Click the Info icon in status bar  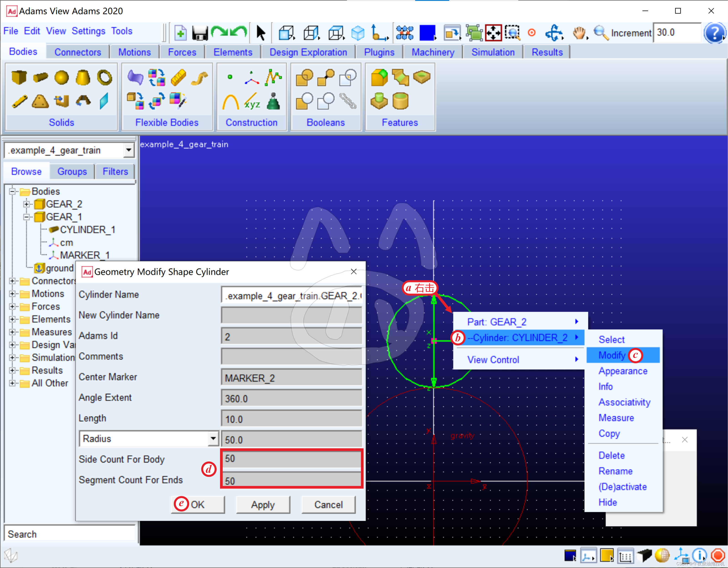pyautogui.click(x=699, y=555)
